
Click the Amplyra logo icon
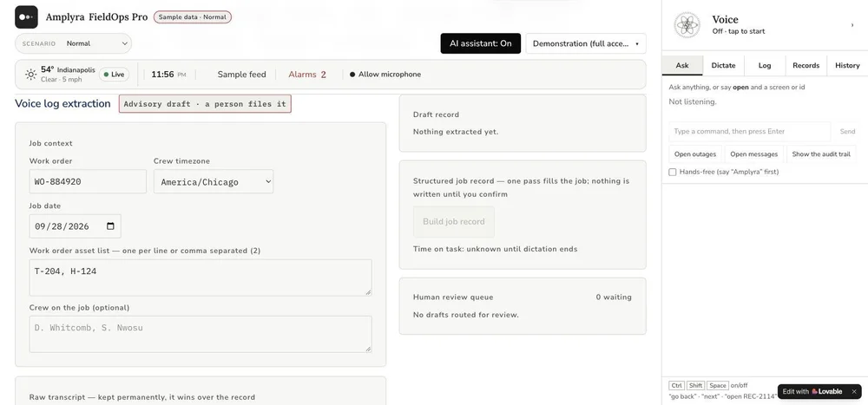26,17
